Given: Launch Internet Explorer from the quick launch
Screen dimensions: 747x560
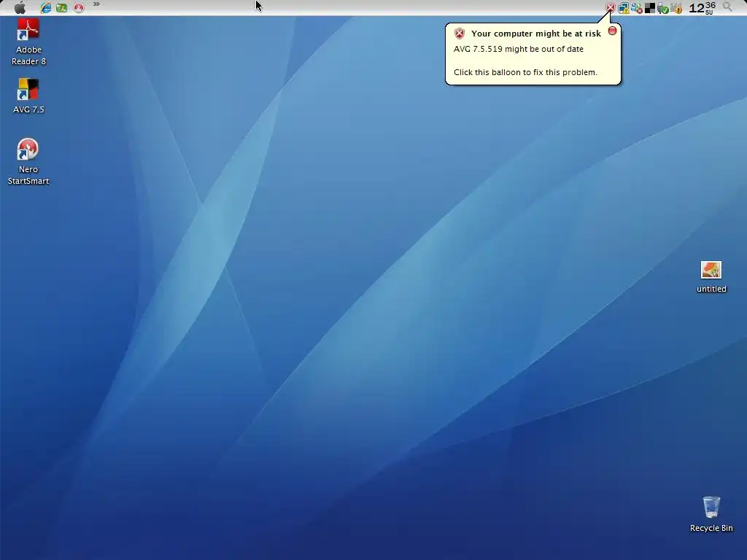Looking at the screenshot, I should coord(46,7).
